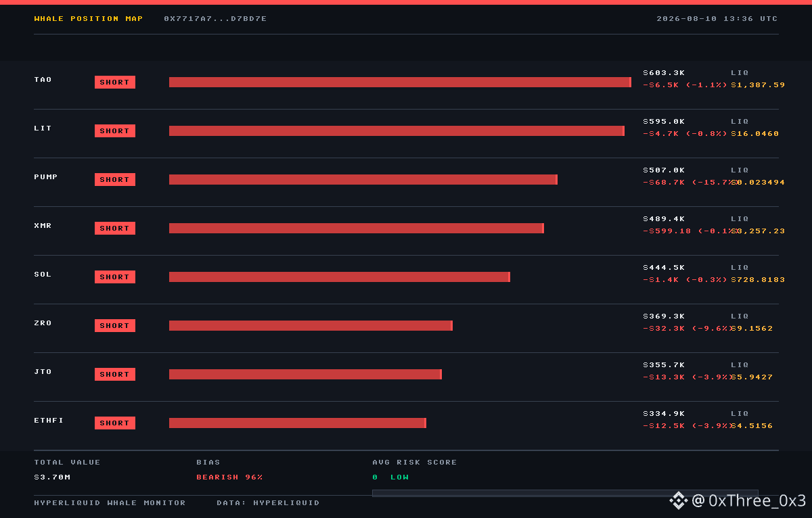Click the SOL position size bar
Image resolution: width=812 pixels, height=518 pixels.
click(340, 277)
